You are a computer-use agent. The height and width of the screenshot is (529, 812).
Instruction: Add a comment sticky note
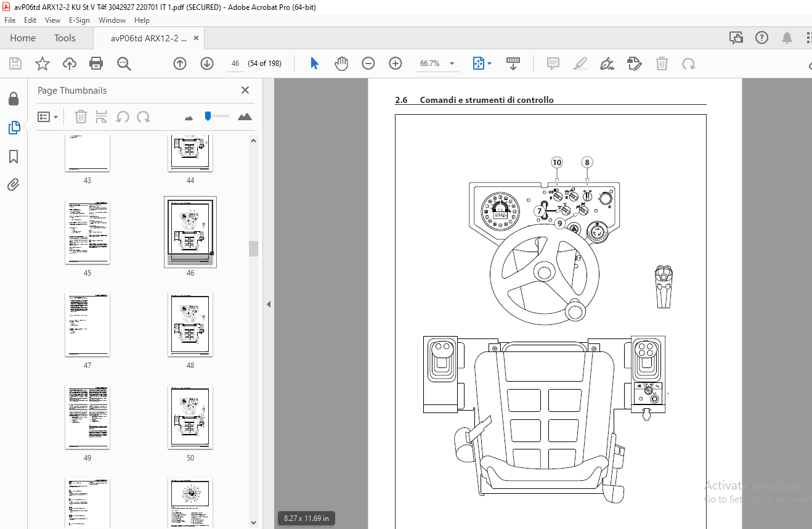[x=553, y=64]
